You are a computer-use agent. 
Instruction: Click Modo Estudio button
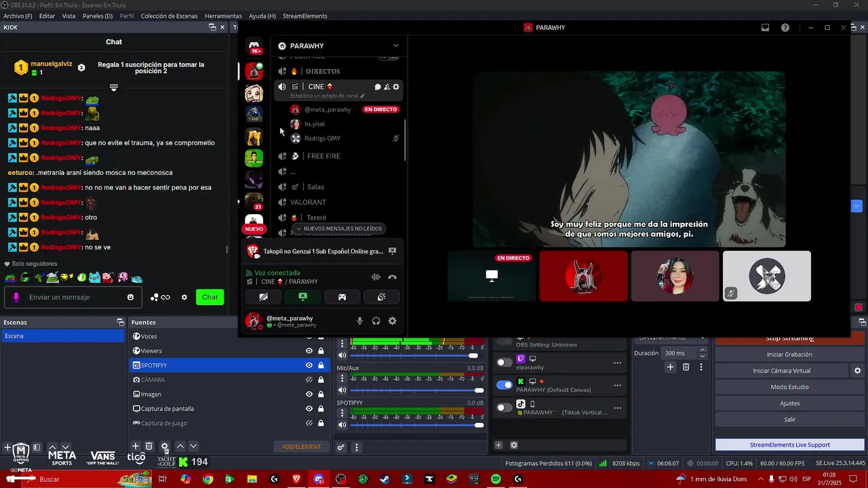tap(789, 387)
